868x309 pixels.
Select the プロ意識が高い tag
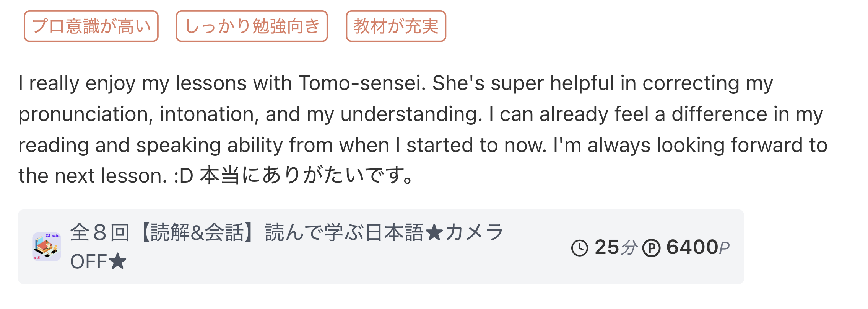pos(91,26)
